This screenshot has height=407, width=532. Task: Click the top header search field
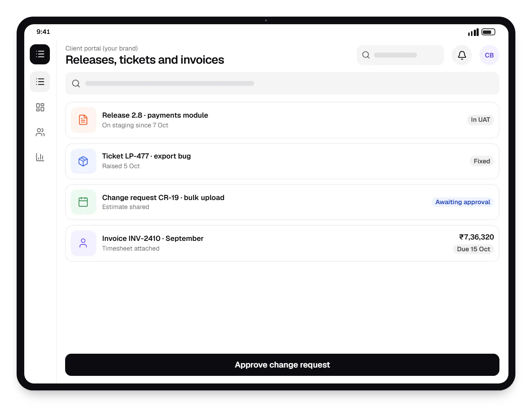pos(400,55)
